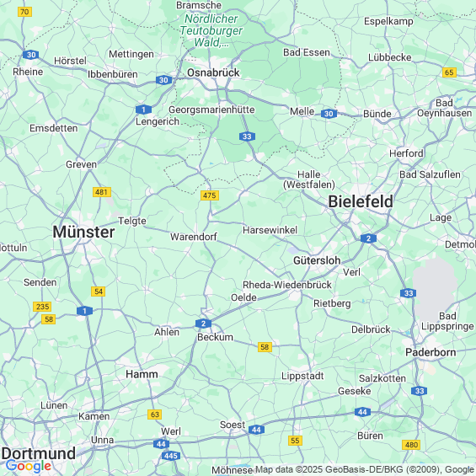This screenshot has height=476, width=476.
Task: Click the A70 highway shield icon
Action: pos(25,12)
